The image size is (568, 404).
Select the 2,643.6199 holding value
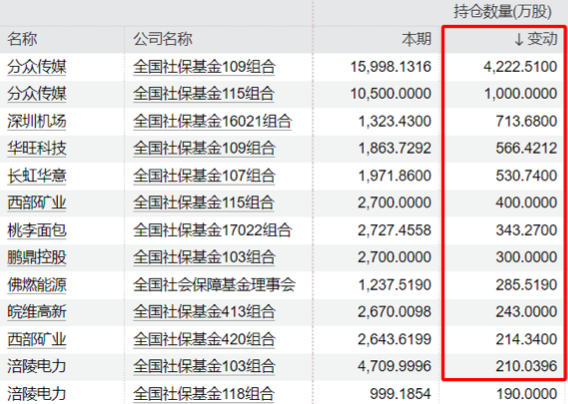pyautogui.click(x=395, y=339)
